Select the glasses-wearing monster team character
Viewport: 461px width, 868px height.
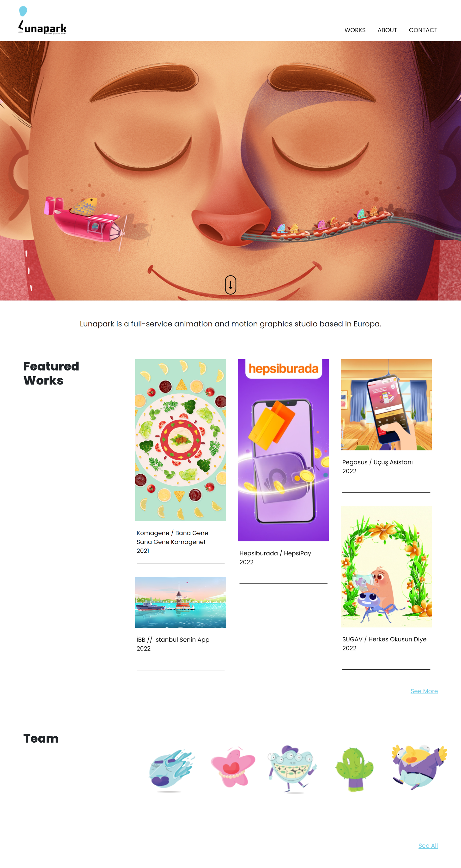click(x=292, y=769)
